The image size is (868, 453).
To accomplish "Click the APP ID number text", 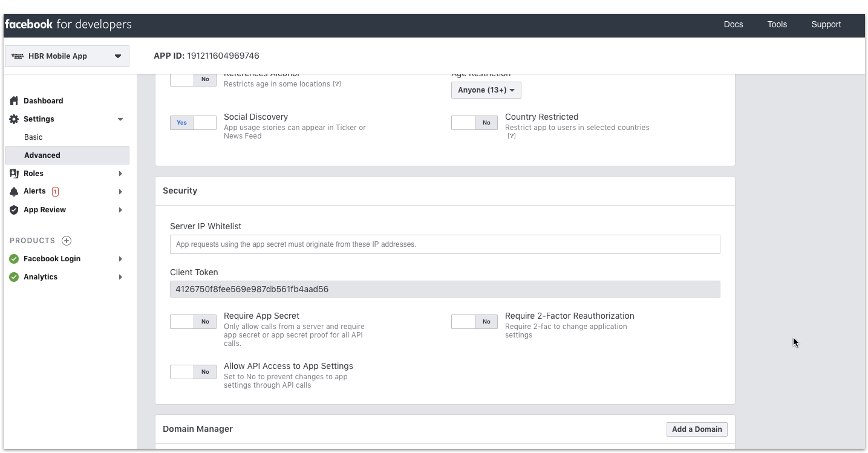I will click(223, 56).
